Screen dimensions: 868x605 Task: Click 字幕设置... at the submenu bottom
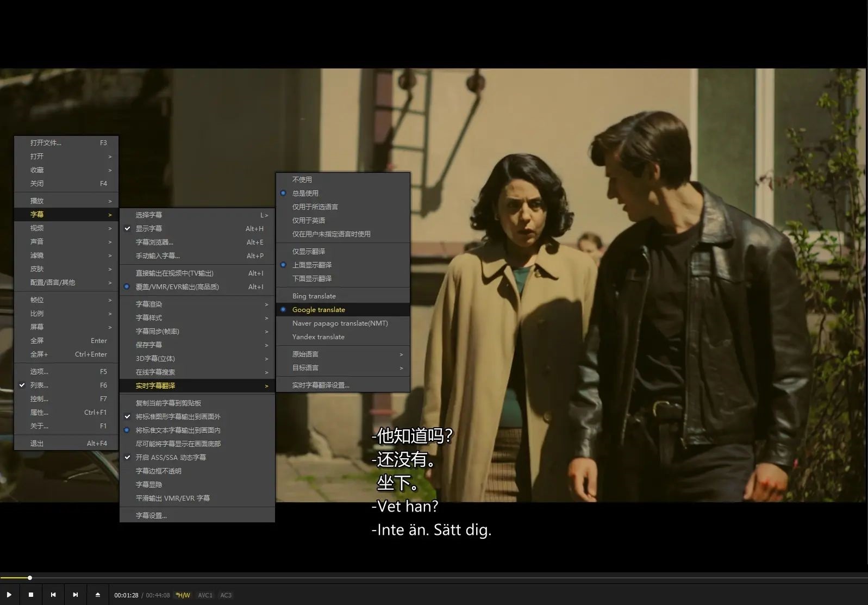151,515
